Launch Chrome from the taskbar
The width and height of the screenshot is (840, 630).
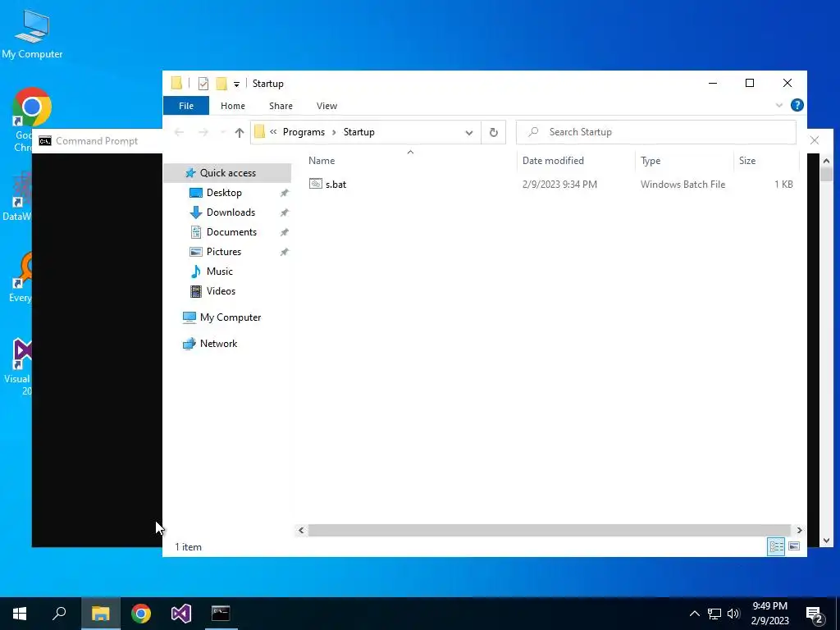[x=141, y=614]
